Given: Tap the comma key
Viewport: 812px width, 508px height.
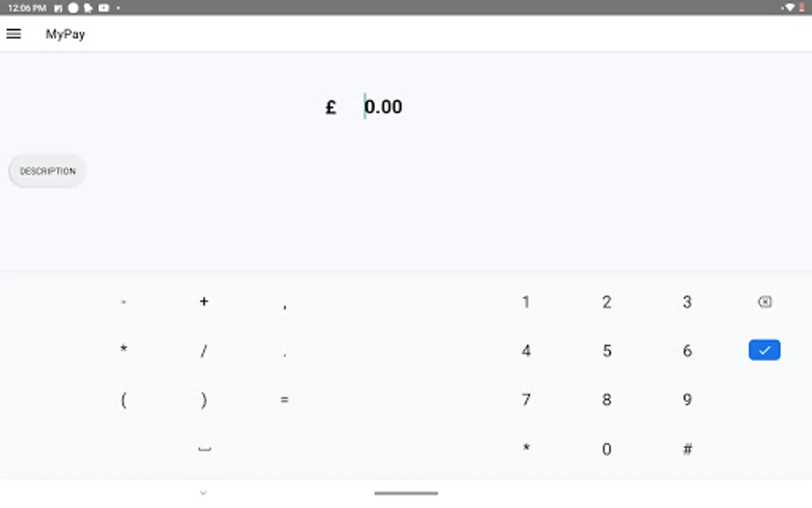Looking at the screenshot, I should pyautogui.click(x=285, y=305).
